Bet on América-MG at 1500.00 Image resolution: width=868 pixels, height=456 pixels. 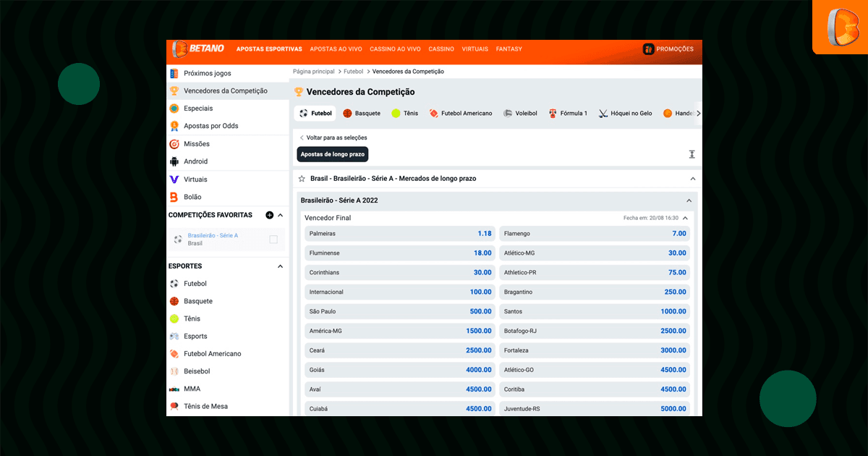click(x=400, y=331)
